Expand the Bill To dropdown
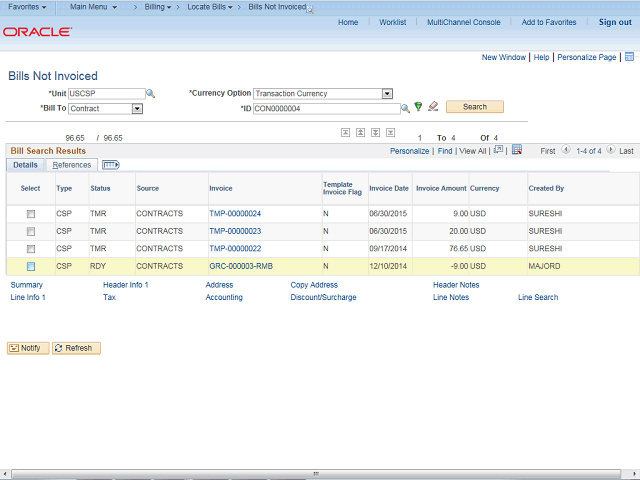The image size is (640, 480). (x=137, y=108)
